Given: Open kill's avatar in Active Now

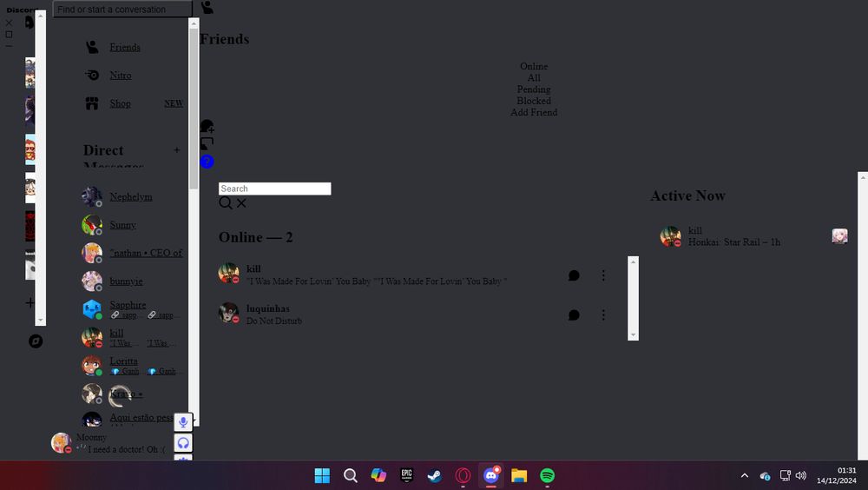Looking at the screenshot, I should tap(670, 236).
